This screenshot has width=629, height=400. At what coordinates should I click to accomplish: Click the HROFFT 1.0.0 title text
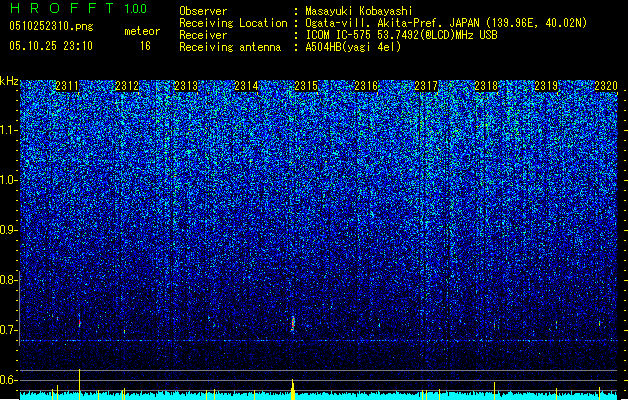[79, 8]
